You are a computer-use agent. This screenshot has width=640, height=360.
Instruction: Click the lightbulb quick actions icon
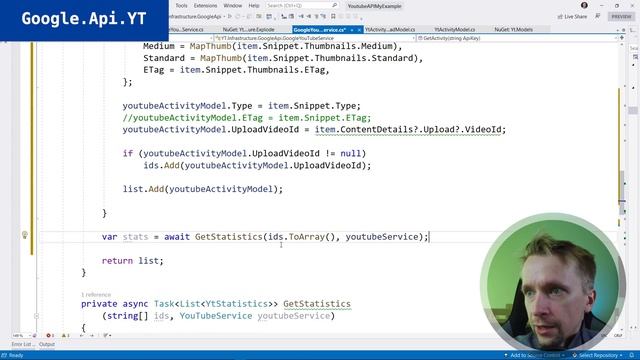click(x=24, y=235)
